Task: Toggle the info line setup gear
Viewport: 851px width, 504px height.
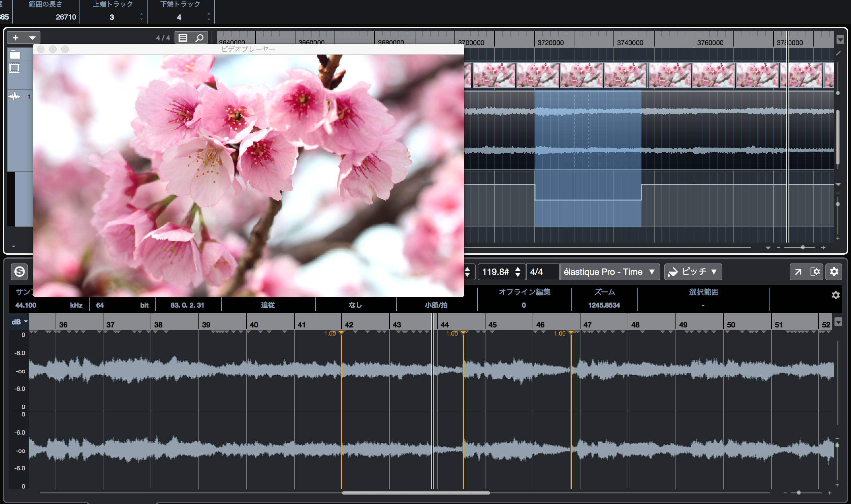Action: point(836,295)
